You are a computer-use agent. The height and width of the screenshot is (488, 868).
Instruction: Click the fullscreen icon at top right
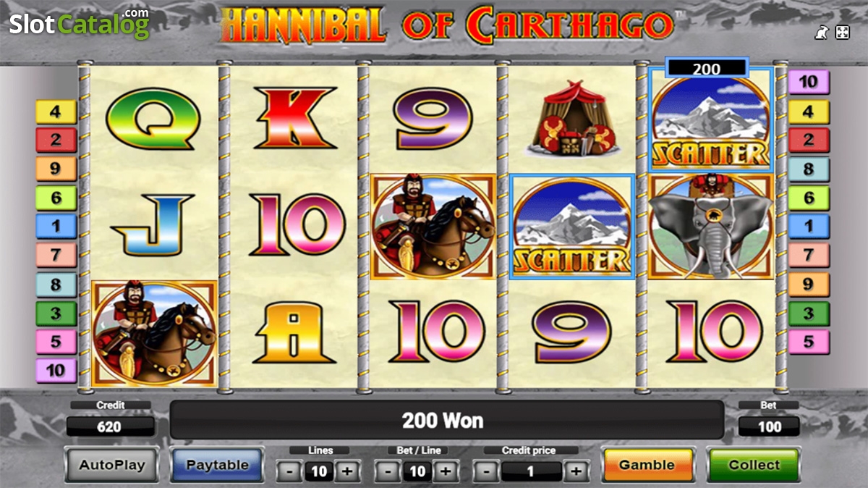click(842, 32)
